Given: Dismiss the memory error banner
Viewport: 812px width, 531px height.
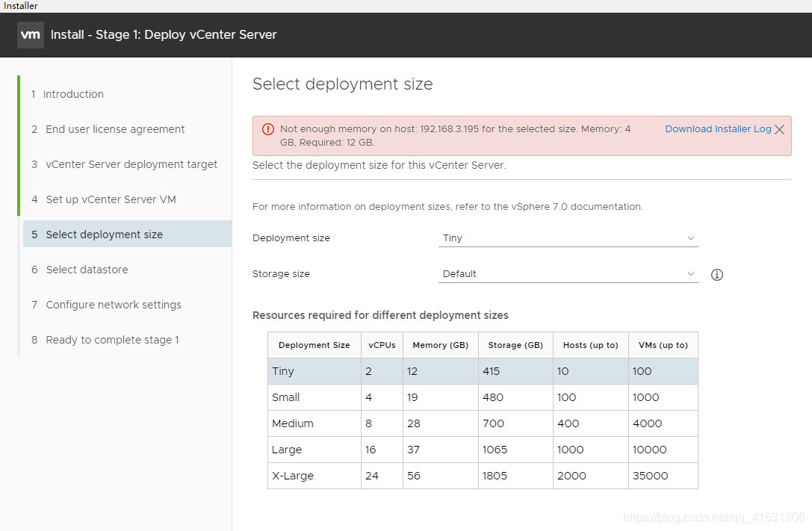Looking at the screenshot, I should tap(779, 130).
